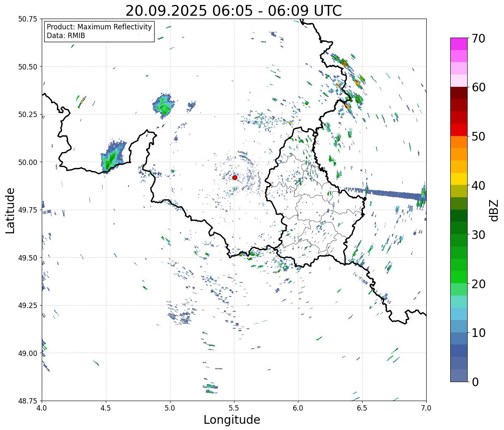Click the longitude tick label 5.5
The width and height of the screenshot is (504, 430).
(234, 408)
